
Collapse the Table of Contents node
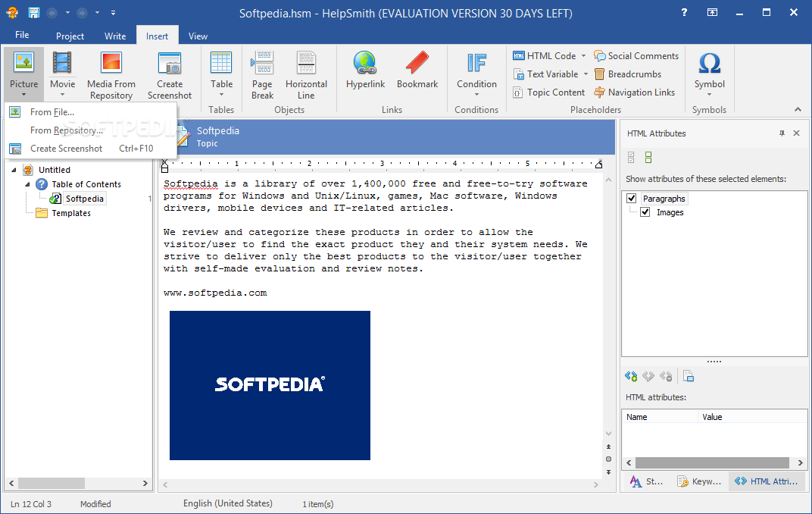pos(27,184)
